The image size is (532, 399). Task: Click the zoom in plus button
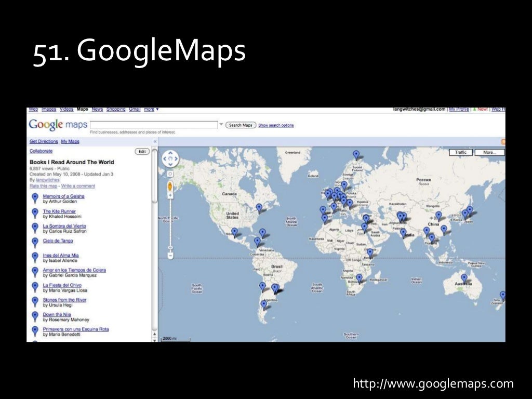click(x=170, y=196)
